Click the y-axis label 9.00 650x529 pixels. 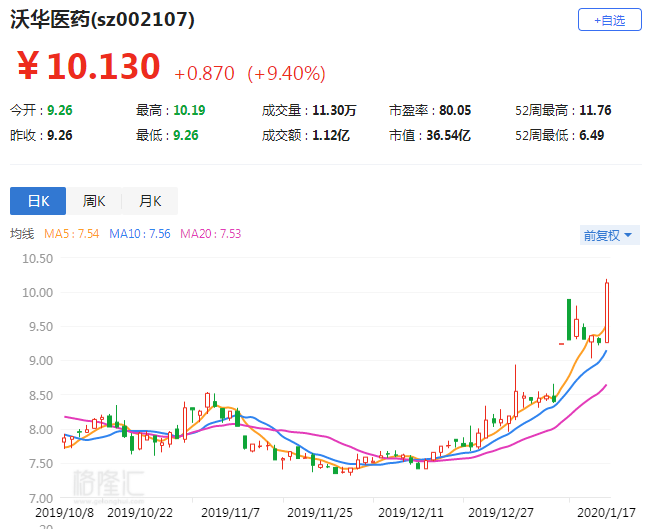point(41,361)
